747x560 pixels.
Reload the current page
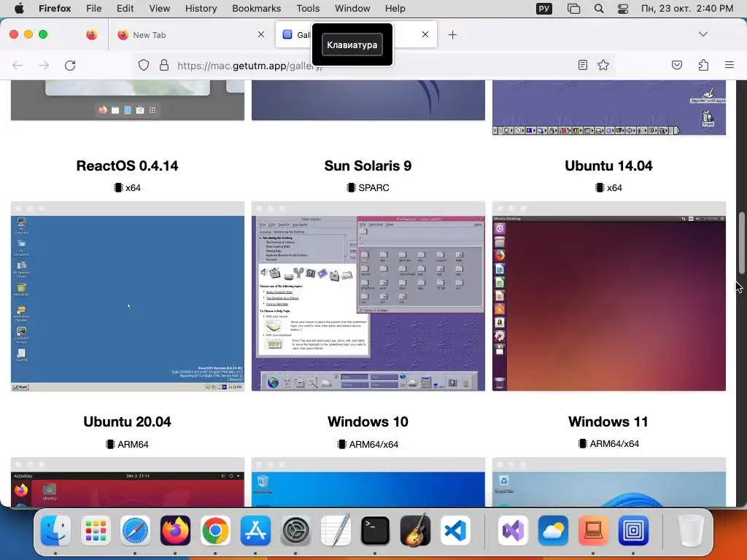pos(70,65)
